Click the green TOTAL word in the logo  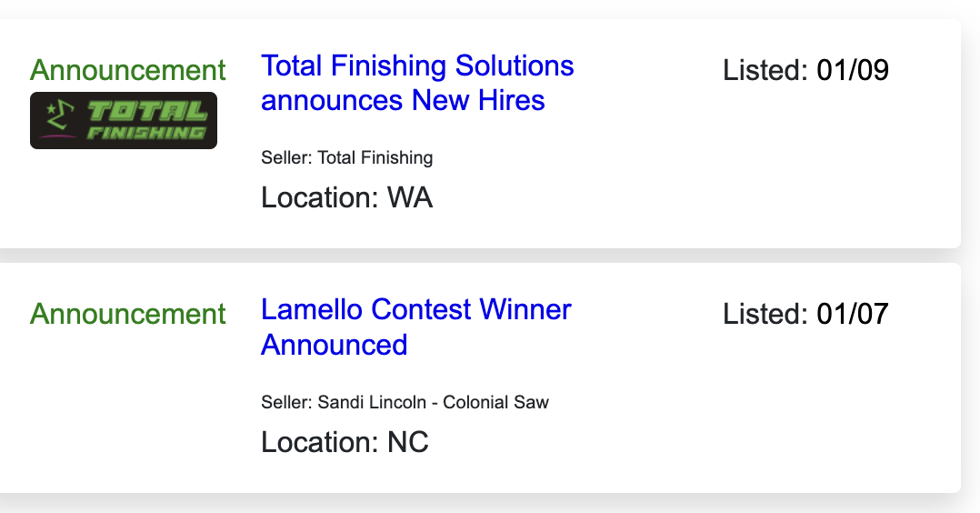point(147,111)
